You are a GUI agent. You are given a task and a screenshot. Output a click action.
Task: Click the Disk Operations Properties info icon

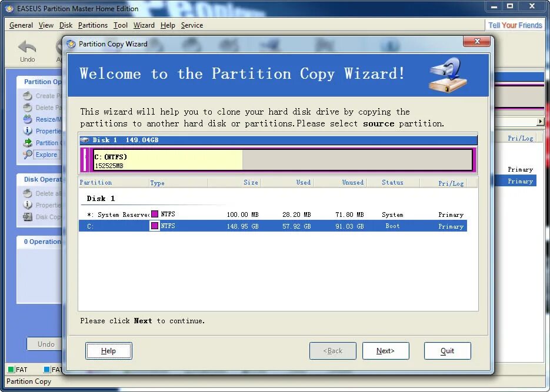click(x=28, y=205)
